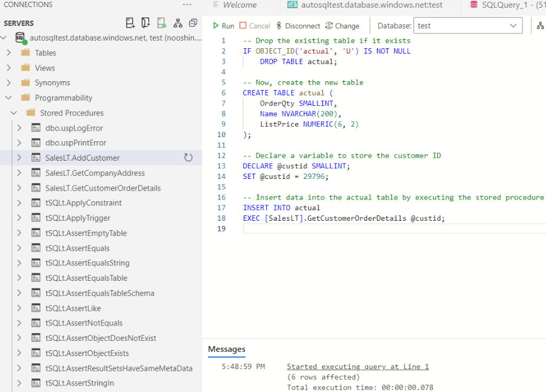Click the Disconnect button

pos(298,26)
